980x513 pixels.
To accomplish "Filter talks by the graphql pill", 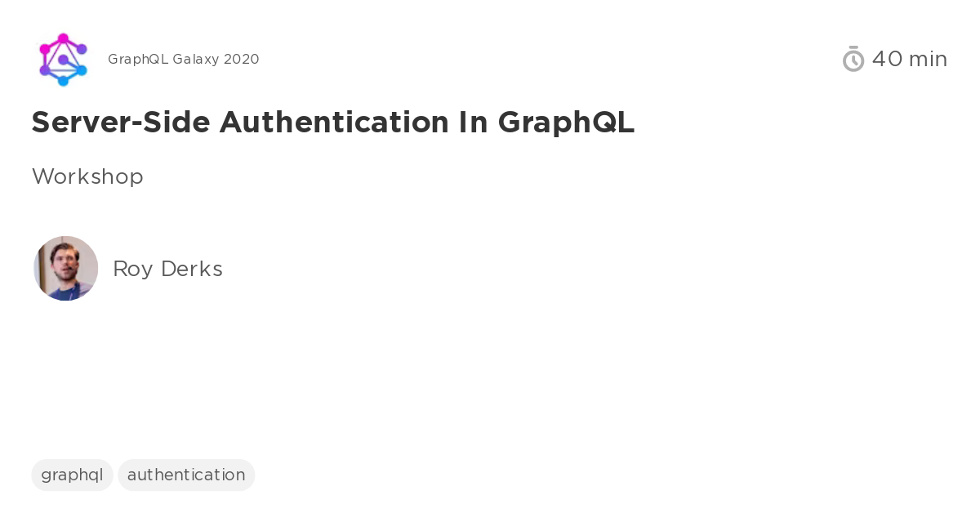I will (72, 475).
